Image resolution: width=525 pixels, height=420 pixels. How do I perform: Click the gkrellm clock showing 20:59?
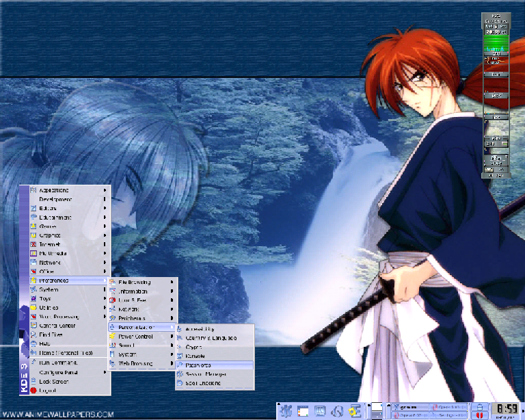[x=496, y=32]
